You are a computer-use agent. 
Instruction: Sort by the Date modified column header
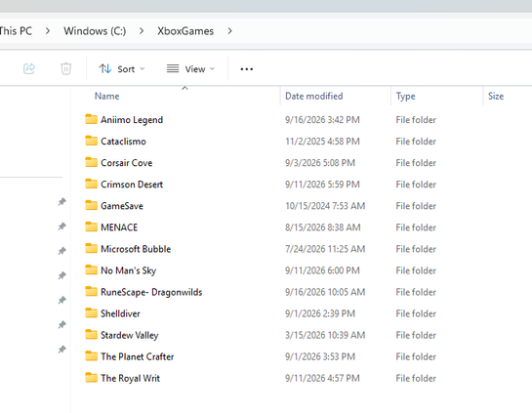(314, 96)
